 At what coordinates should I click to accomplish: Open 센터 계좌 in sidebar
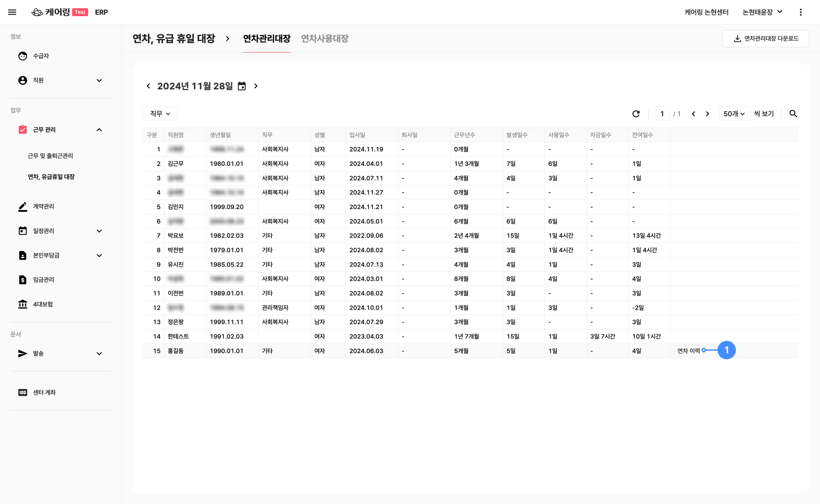pyautogui.click(x=44, y=392)
